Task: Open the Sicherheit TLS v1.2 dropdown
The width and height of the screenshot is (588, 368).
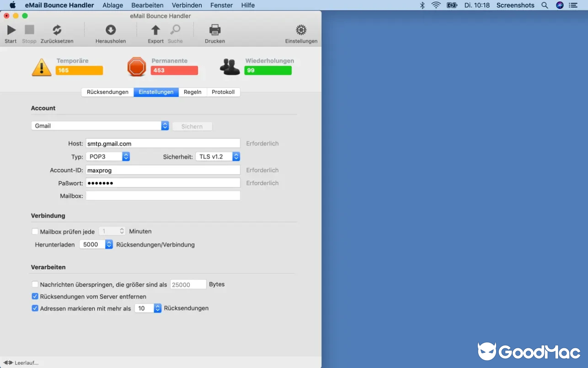Action: [236, 156]
